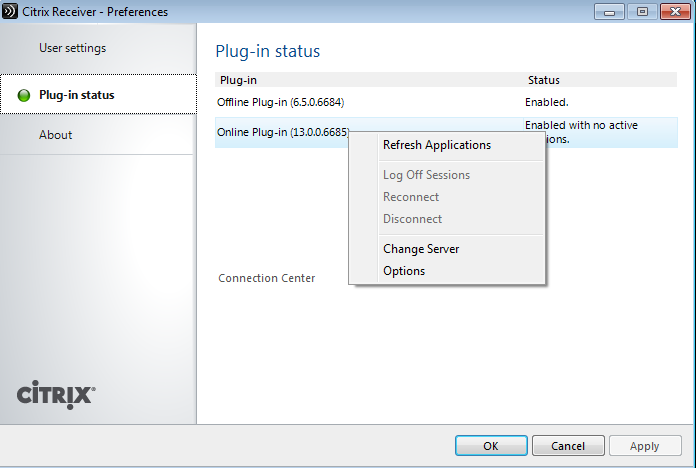The height and width of the screenshot is (468, 696).
Task: Click the Plug-in column header
Action: point(238,80)
